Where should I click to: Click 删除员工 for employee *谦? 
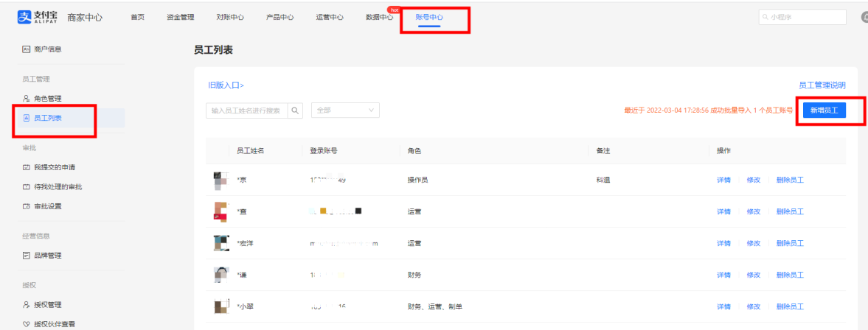pyautogui.click(x=790, y=275)
